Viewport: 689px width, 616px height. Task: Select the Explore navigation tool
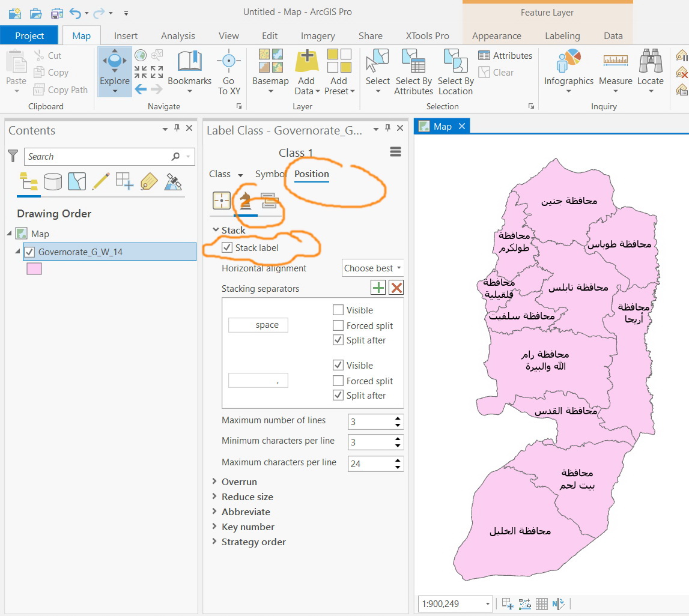[115, 72]
